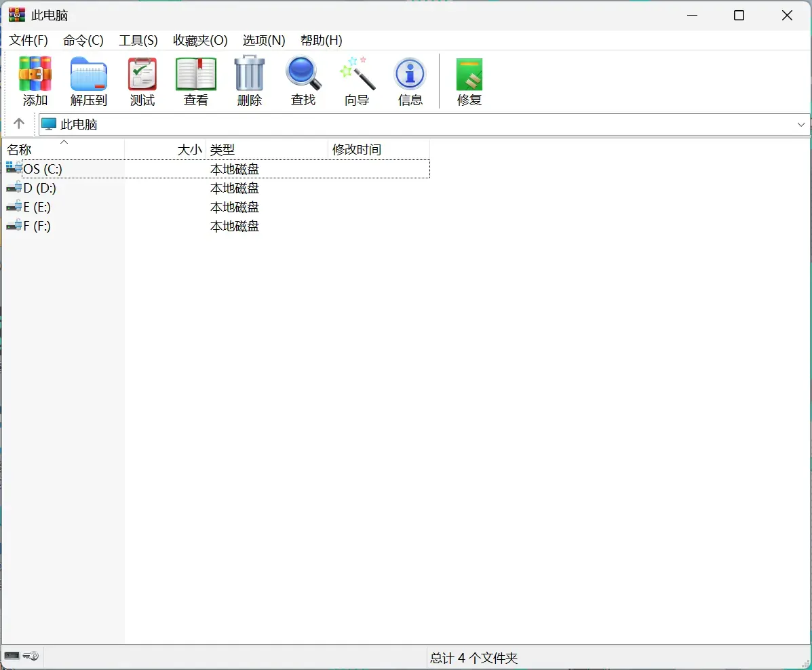Screen dimensions: 812x670
Task: Click the 修复 (Repair) toolbar icon
Action: [469, 75]
